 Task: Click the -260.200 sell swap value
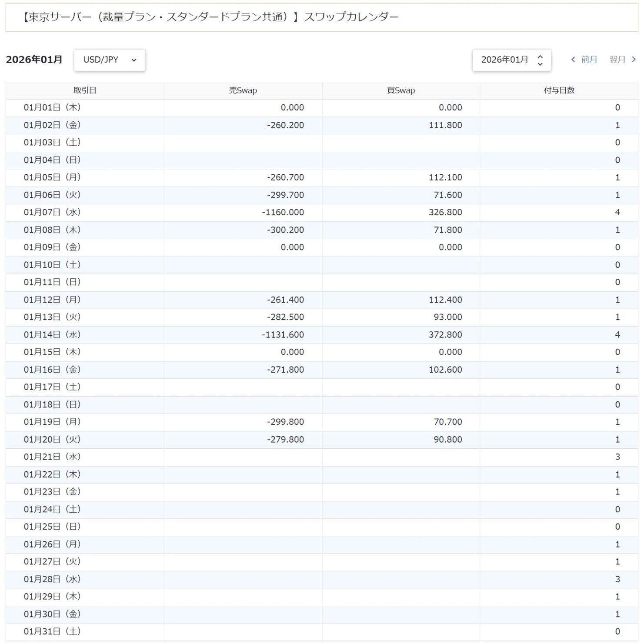point(285,125)
